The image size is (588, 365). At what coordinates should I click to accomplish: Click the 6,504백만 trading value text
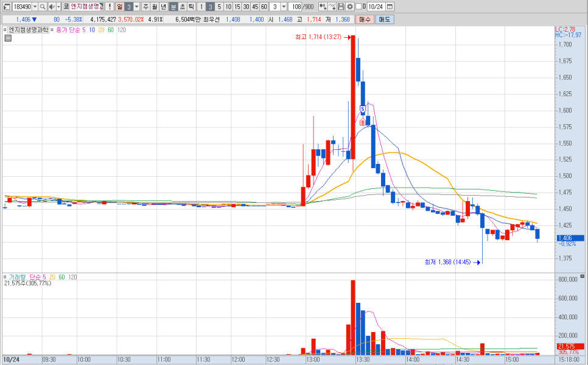188,19
